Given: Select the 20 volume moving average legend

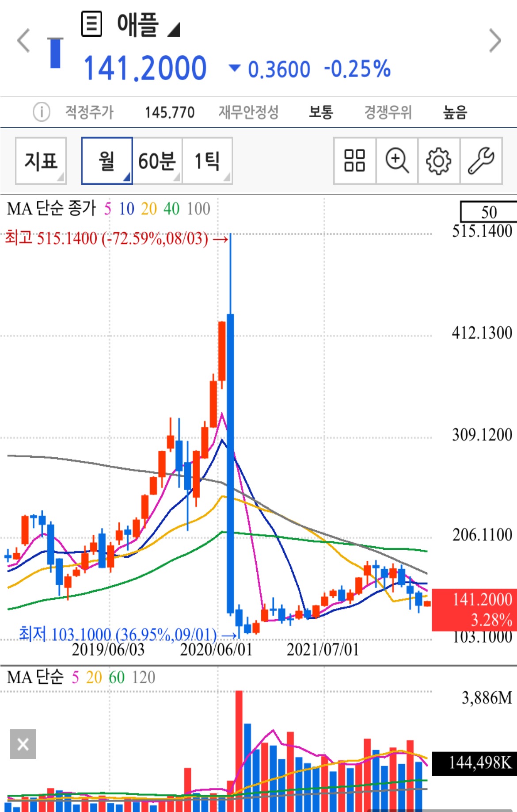Looking at the screenshot, I should [x=94, y=678].
